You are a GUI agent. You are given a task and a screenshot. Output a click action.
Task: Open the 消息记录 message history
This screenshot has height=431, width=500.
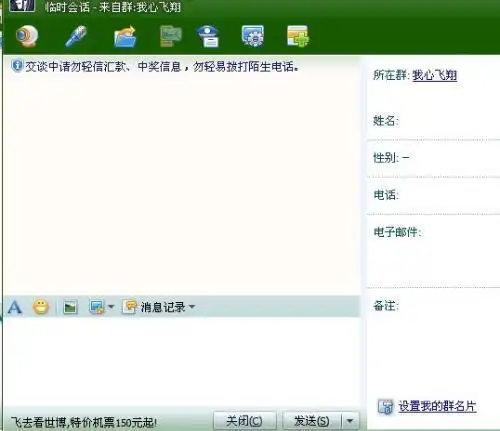tap(154, 307)
